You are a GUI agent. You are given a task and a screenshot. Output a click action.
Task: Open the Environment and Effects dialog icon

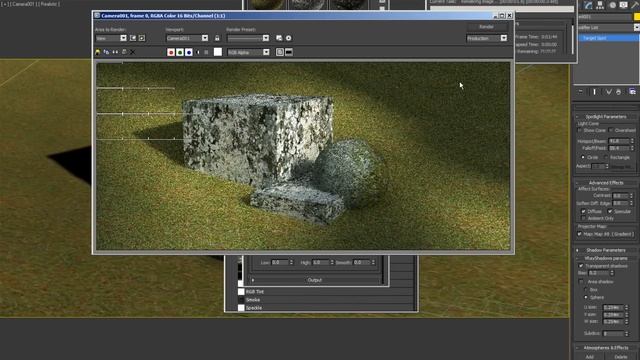[289, 38]
